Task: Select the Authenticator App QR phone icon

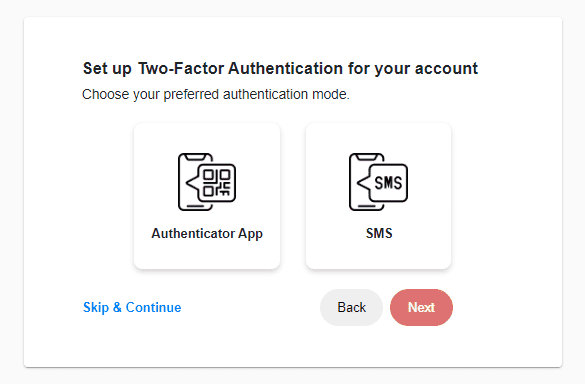Action: pyautogui.click(x=207, y=182)
